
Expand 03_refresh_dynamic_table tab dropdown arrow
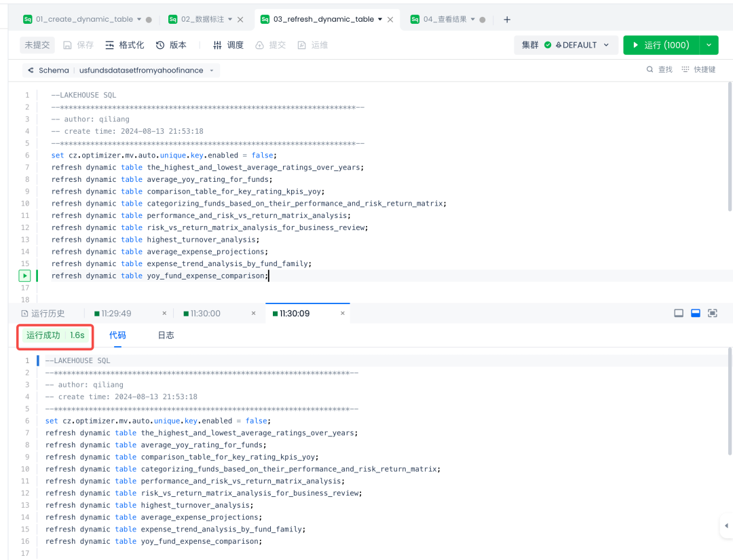pyautogui.click(x=380, y=19)
